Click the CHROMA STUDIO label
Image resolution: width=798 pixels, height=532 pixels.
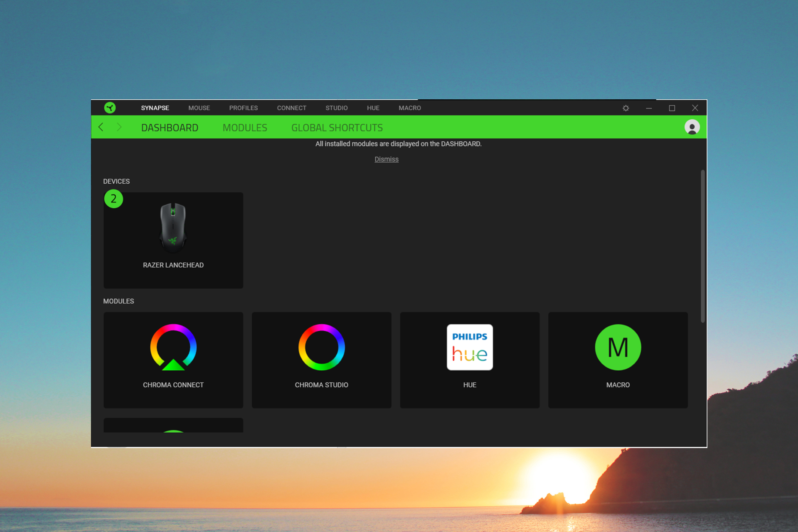click(322, 385)
